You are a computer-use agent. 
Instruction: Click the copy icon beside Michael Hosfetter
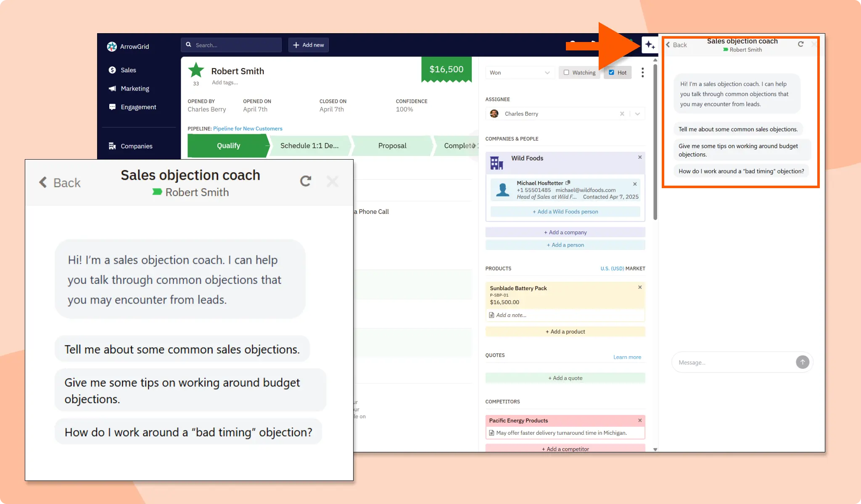click(568, 183)
